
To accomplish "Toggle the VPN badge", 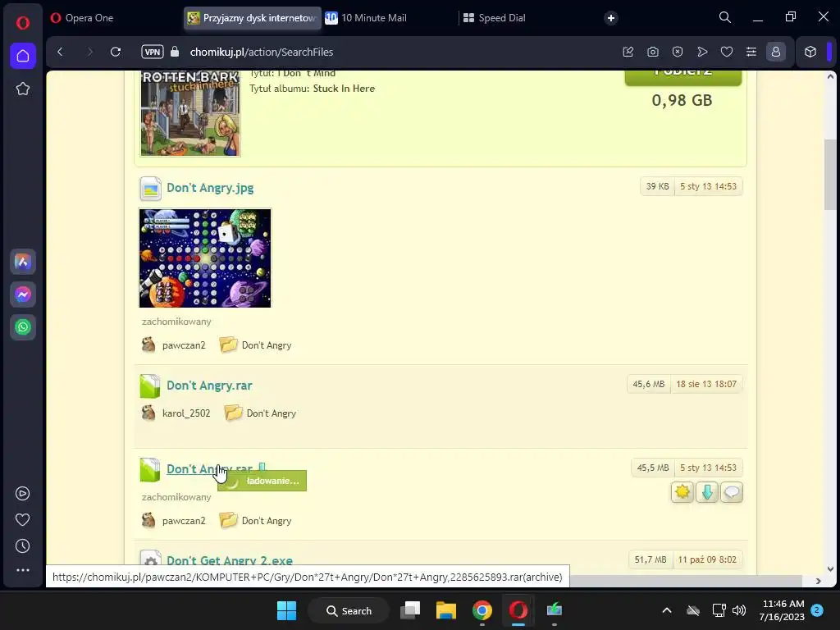I will (x=152, y=52).
